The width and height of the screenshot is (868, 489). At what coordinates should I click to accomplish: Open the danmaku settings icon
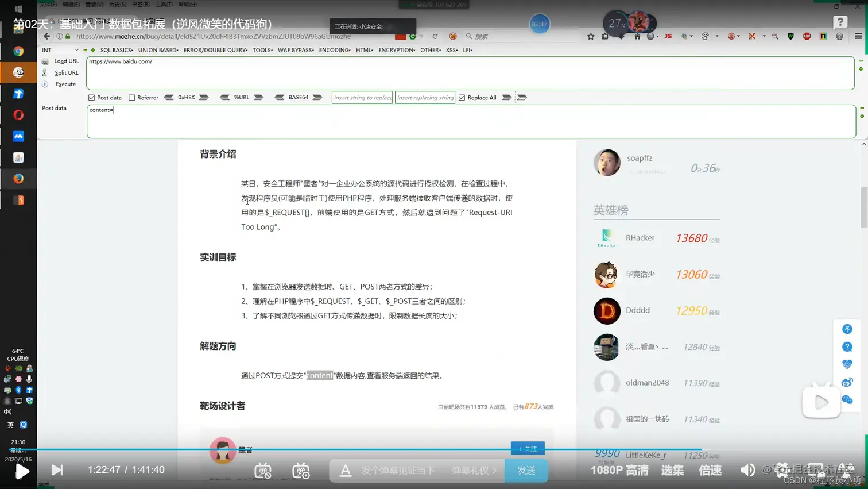[x=301, y=471]
